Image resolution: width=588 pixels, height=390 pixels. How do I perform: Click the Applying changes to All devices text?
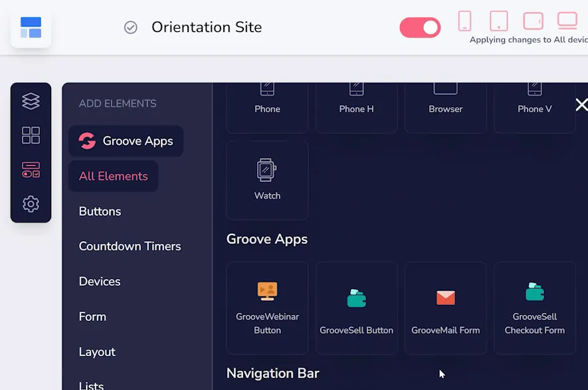point(529,40)
